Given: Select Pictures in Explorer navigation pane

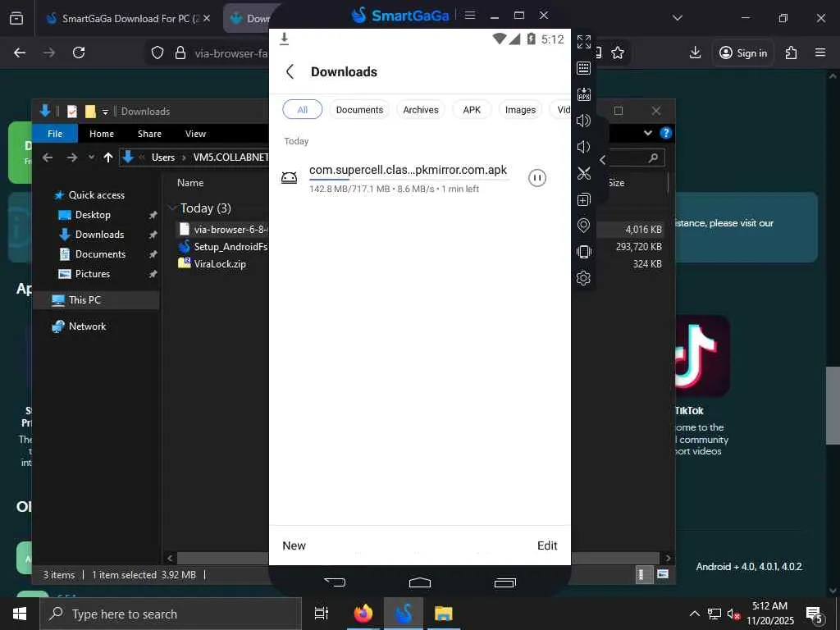Looking at the screenshot, I should click(x=92, y=274).
